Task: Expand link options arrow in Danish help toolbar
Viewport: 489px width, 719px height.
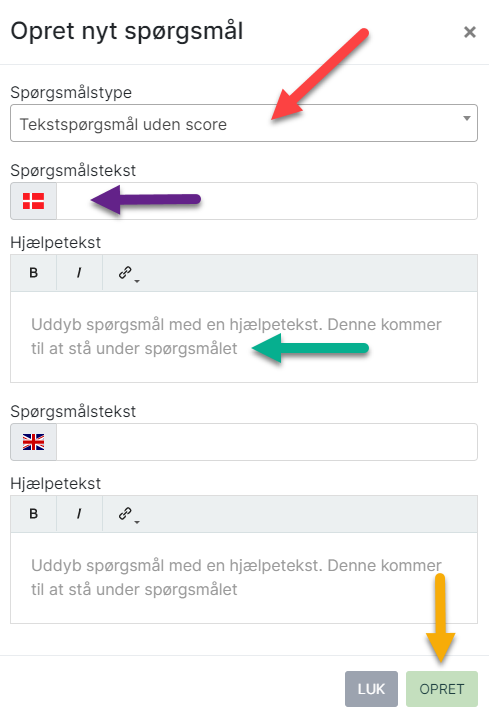Action: (x=137, y=281)
